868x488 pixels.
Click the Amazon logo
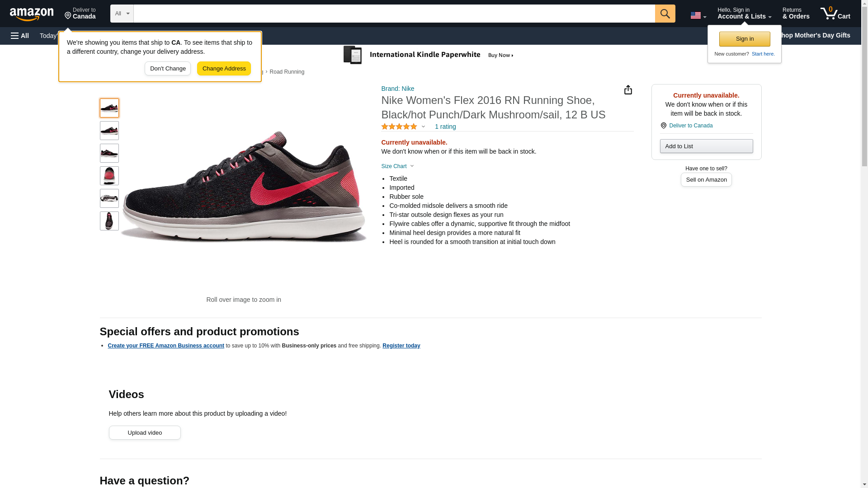(32, 14)
